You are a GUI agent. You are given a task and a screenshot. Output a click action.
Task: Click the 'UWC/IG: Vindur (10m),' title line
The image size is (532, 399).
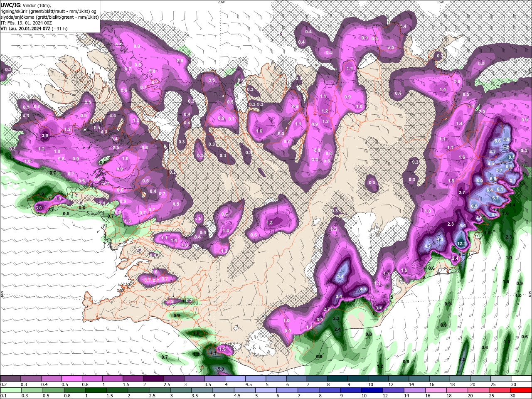(x=26, y=5)
